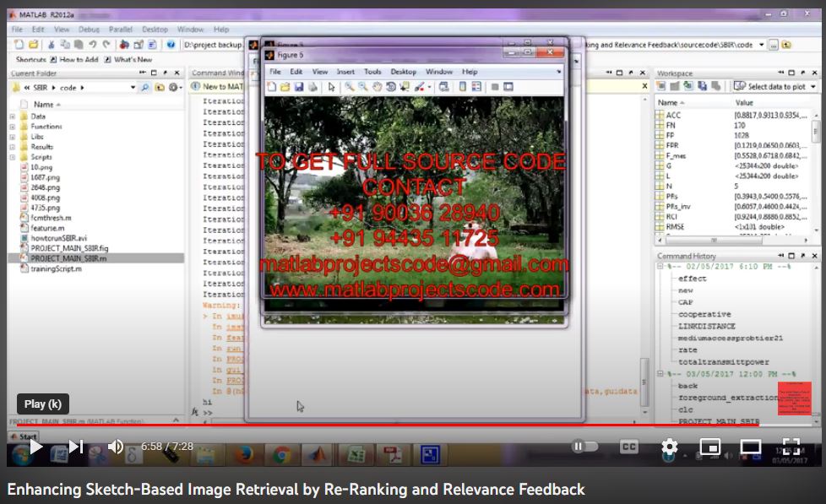Mute the video with the speaker icon
This screenshot has height=504, width=826.
click(116, 447)
